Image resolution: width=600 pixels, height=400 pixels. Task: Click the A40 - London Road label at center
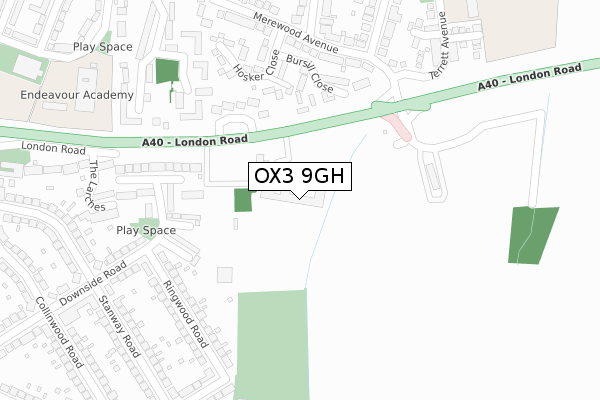coord(195,141)
